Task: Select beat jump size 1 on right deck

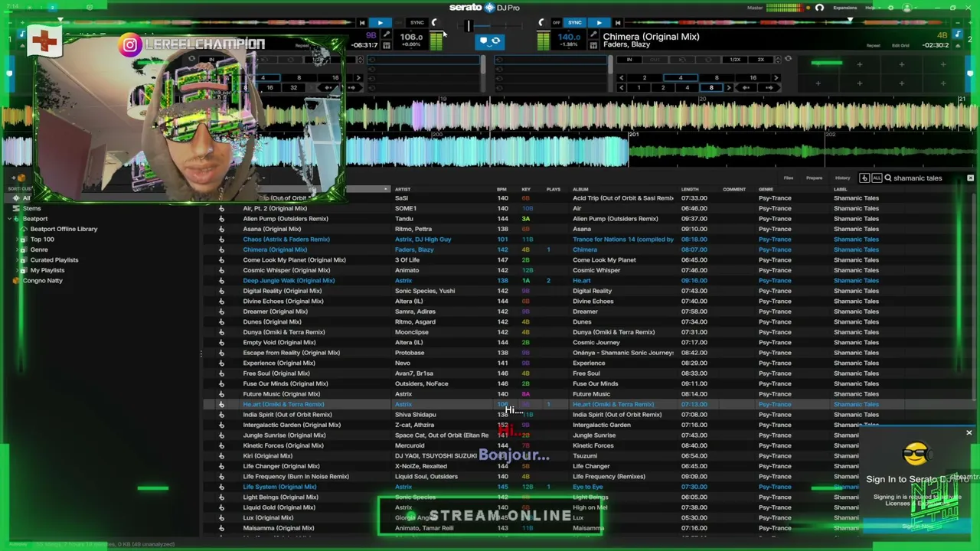Action: (639, 87)
